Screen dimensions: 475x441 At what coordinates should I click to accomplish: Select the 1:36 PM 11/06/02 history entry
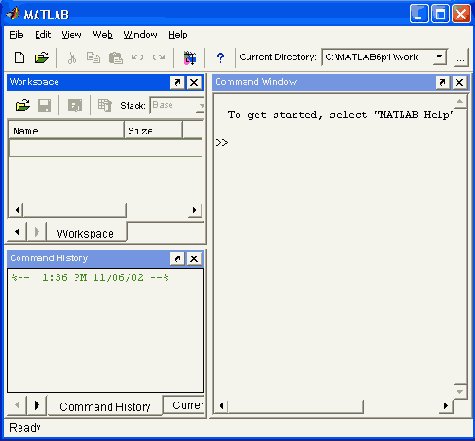click(90, 278)
